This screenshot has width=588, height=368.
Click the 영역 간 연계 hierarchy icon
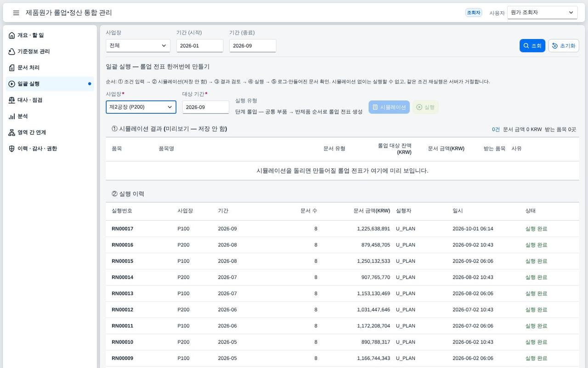[12, 132]
